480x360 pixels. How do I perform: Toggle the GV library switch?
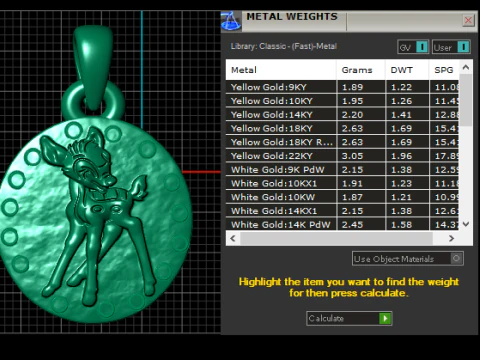[x=413, y=47]
